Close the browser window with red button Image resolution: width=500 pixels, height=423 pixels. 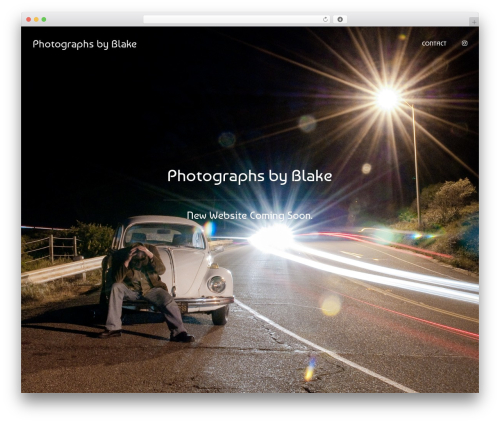(x=29, y=19)
